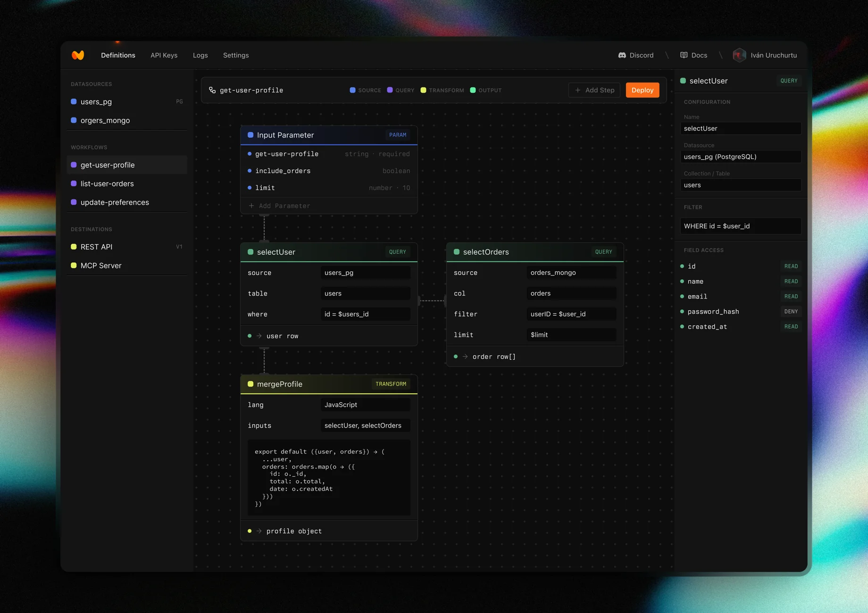
Task: Open the JavaScript language selector in mergeProfile
Action: pos(365,405)
